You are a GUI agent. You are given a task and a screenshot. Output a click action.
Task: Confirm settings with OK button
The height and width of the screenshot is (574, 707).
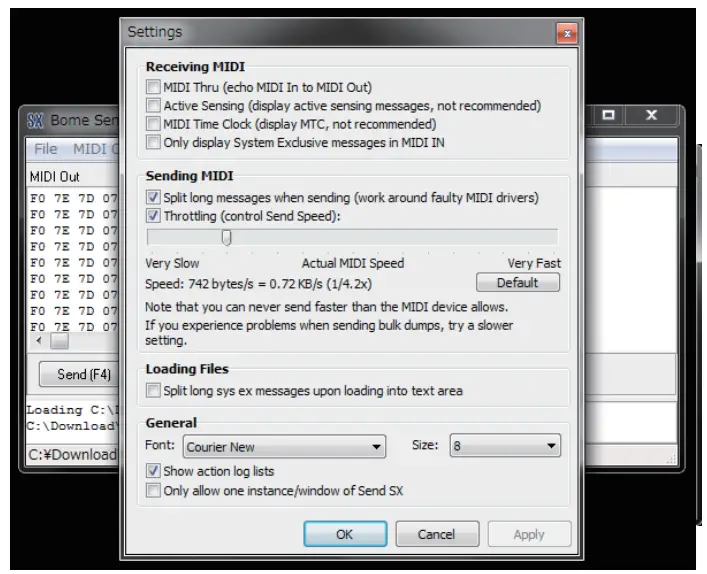[x=345, y=534]
